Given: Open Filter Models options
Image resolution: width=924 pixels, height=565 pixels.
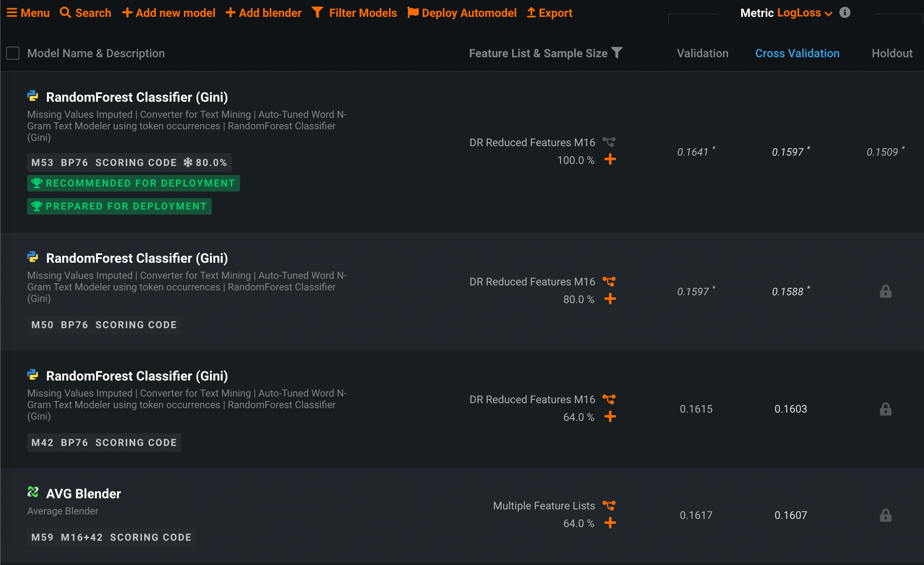Looking at the screenshot, I should (x=355, y=13).
